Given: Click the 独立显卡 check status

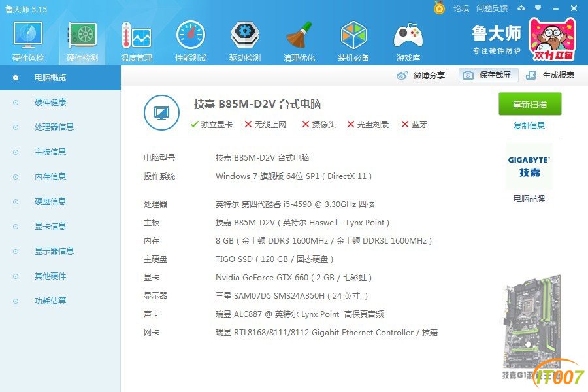Looking at the screenshot, I should pyautogui.click(x=212, y=125).
